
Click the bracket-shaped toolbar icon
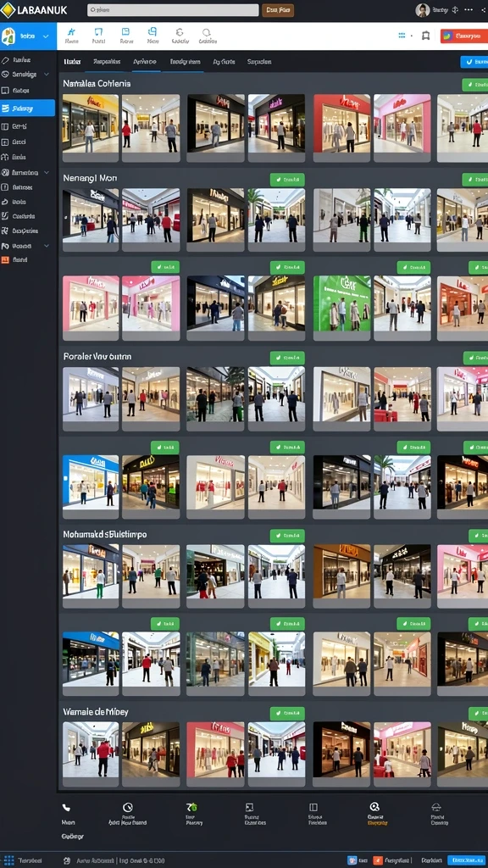point(98,32)
